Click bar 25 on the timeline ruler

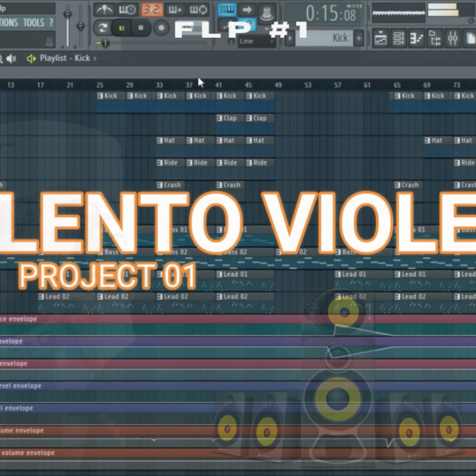[x=100, y=85]
